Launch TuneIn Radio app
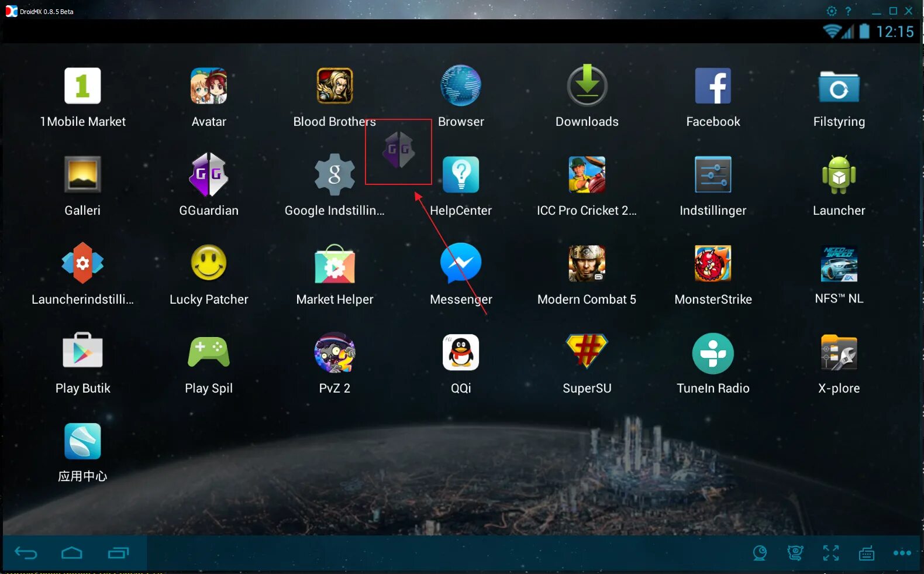The width and height of the screenshot is (924, 574). tap(713, 353)
